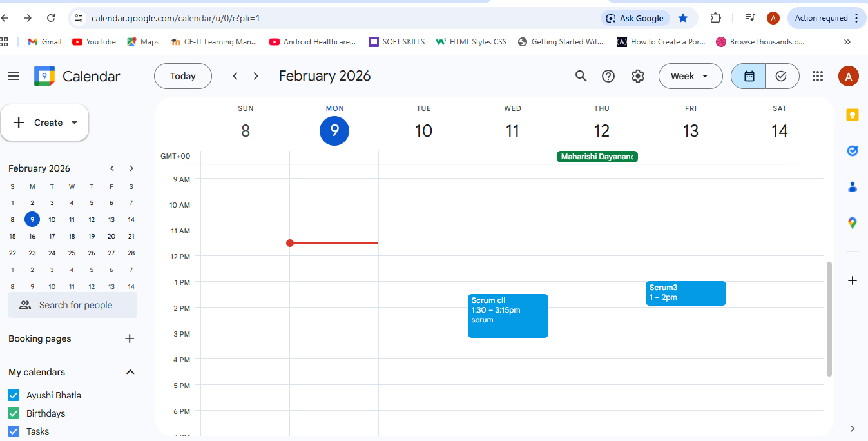Viewport: 868px width, 441px height.
Task: Click the Google Calendar logo
Action: (x=44, y=76)
